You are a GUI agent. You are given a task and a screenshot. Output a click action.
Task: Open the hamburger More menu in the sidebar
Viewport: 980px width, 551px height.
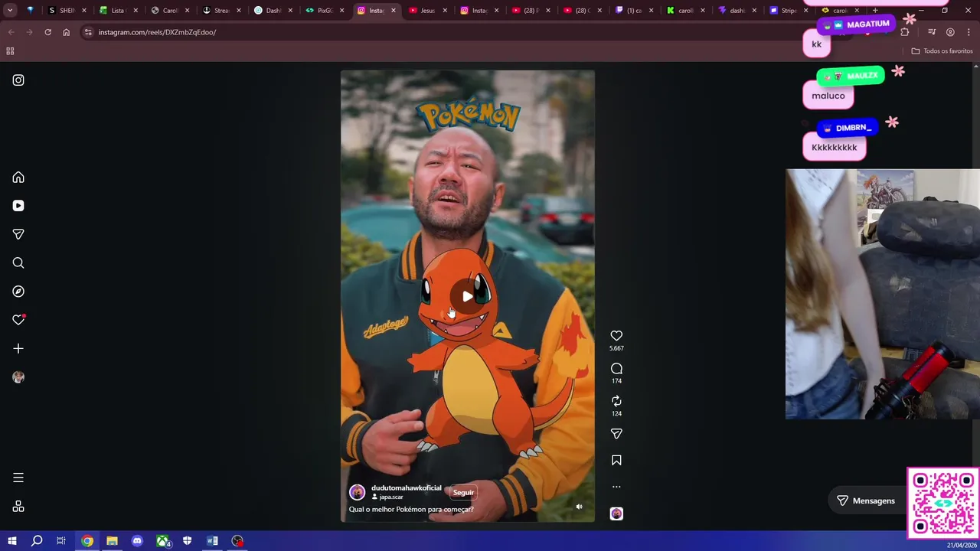(x=18, y=478)
